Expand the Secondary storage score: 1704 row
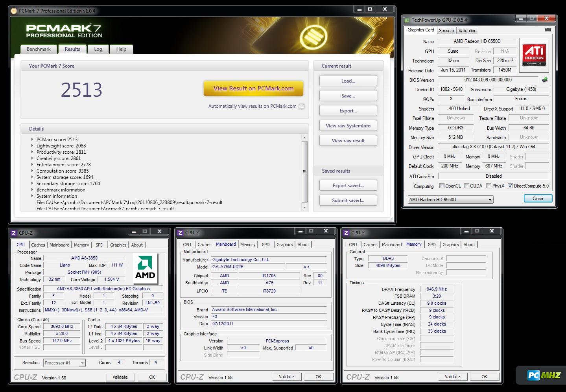This screenshot has width=566, height=392. click(32, 183)
